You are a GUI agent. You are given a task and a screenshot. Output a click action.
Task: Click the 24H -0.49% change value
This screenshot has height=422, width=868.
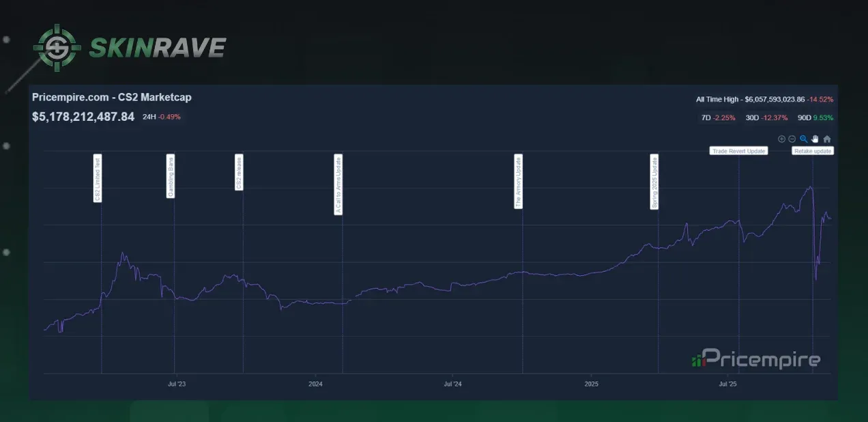pyautogui.click(x=162, y=117)
